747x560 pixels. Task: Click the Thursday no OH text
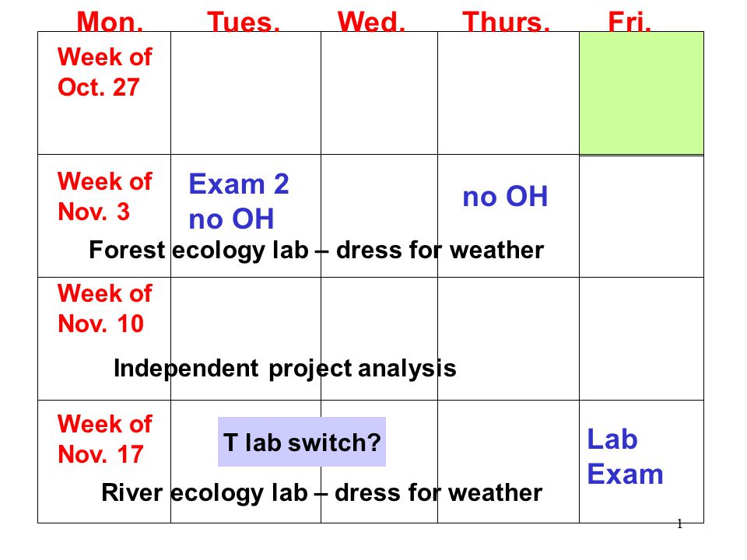coord(506,196)
